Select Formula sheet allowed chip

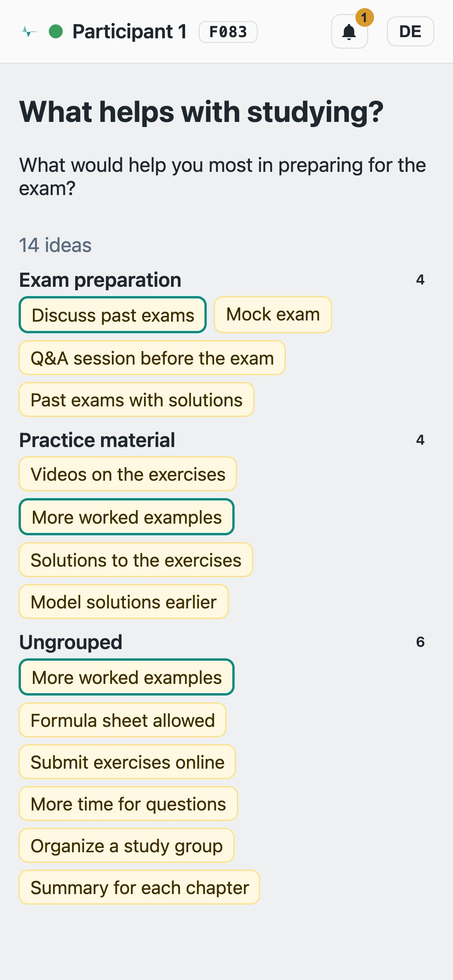click(x=122, y=720)
